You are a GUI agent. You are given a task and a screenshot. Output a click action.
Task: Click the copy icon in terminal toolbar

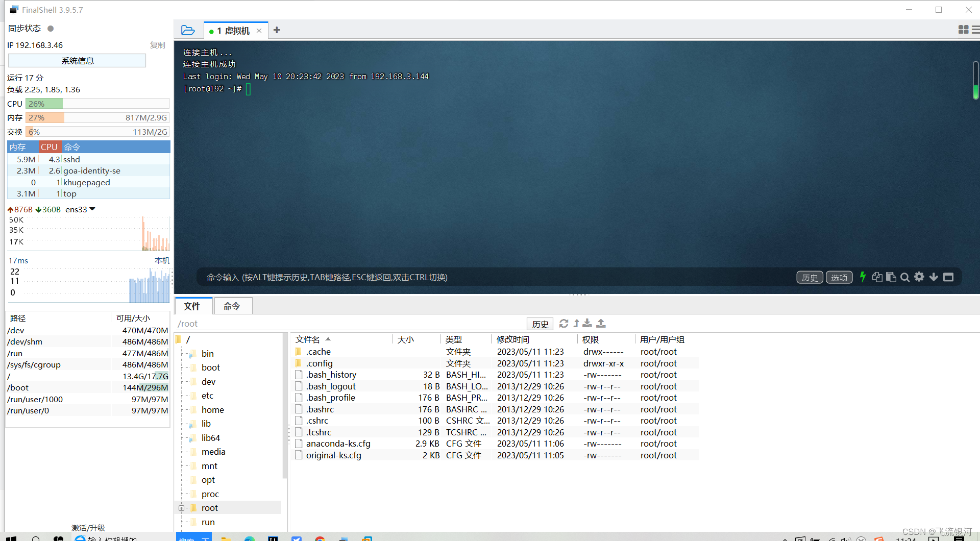(877, 277)
